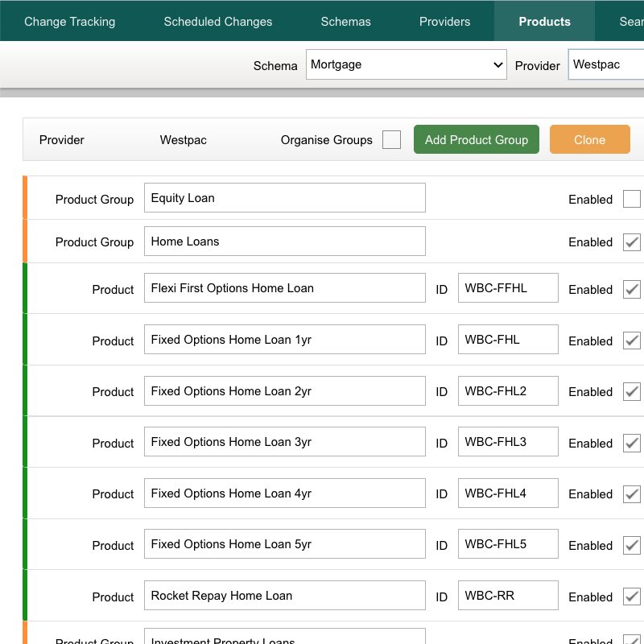The height and width of the screenshot is (644, 644).
Task: Open the Schema Mortgage dropdown
Action: (407, 64)
